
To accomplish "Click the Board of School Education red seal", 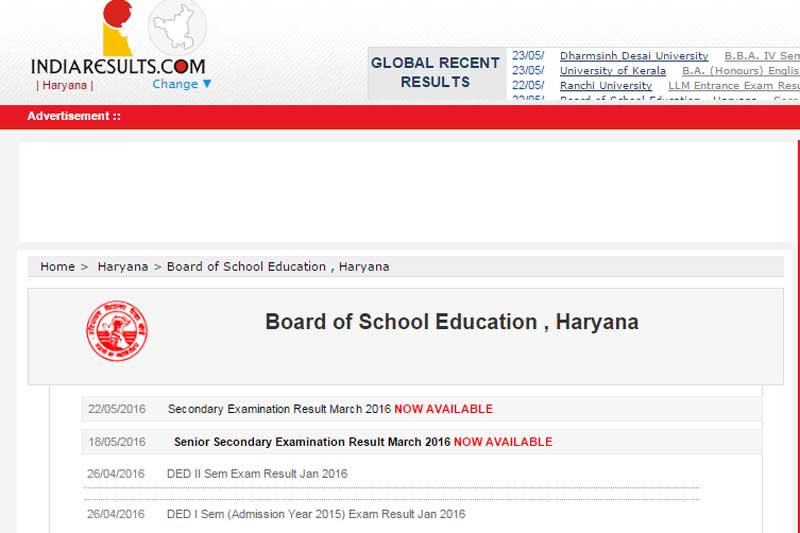I will point(116,331).
